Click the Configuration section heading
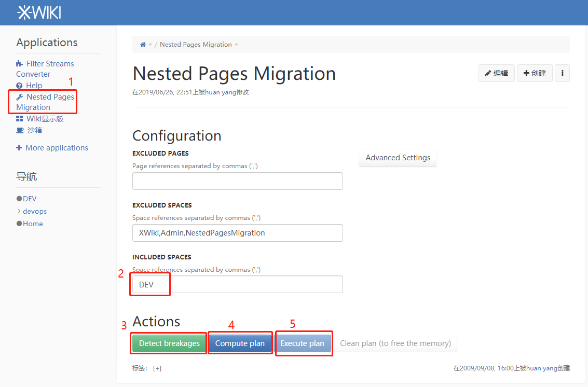The height and width of the screenshot is (387, 588). tap(176, 136)
